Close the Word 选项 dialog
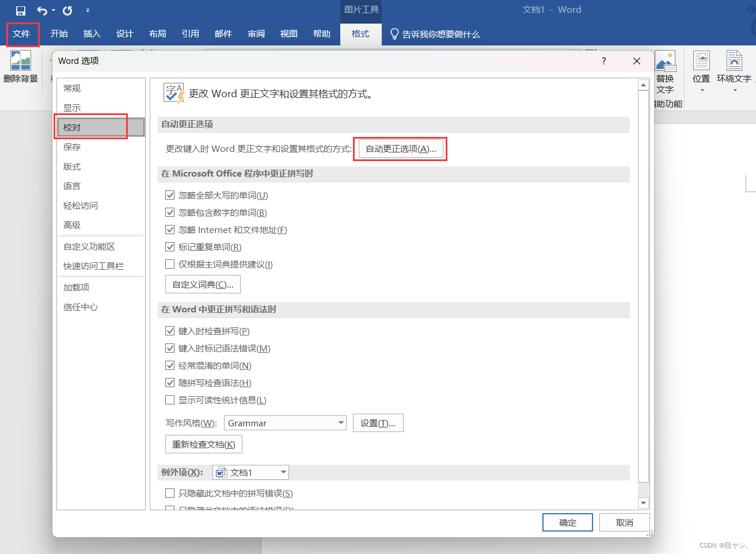This screenshot has height=554, width=756. (637, 61)
